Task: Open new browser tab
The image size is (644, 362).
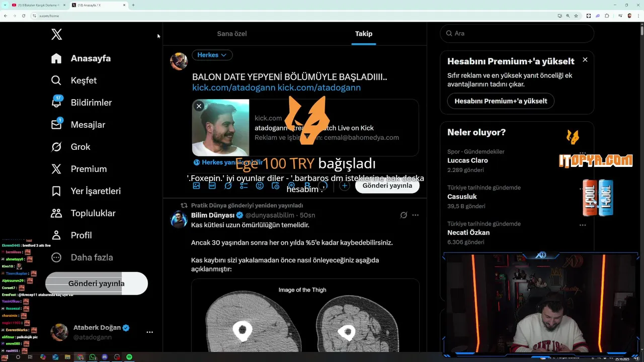Action: pos(133,5)
